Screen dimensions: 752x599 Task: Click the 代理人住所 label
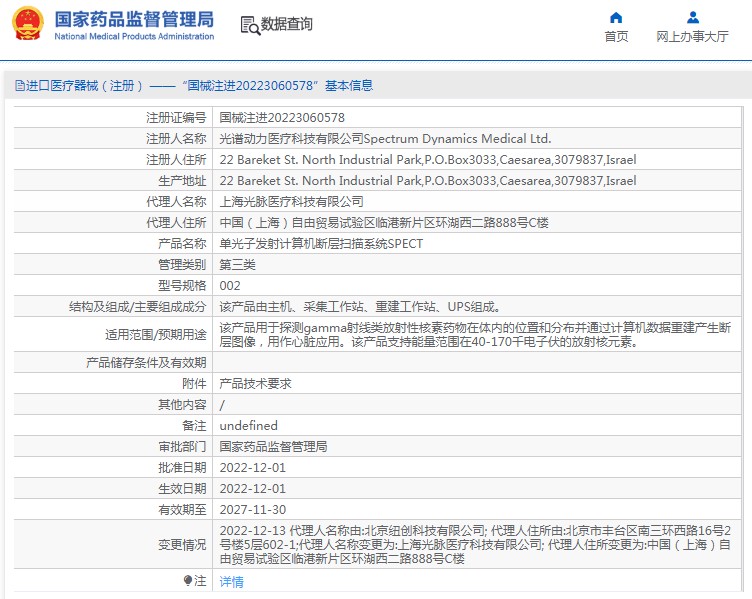176,223
